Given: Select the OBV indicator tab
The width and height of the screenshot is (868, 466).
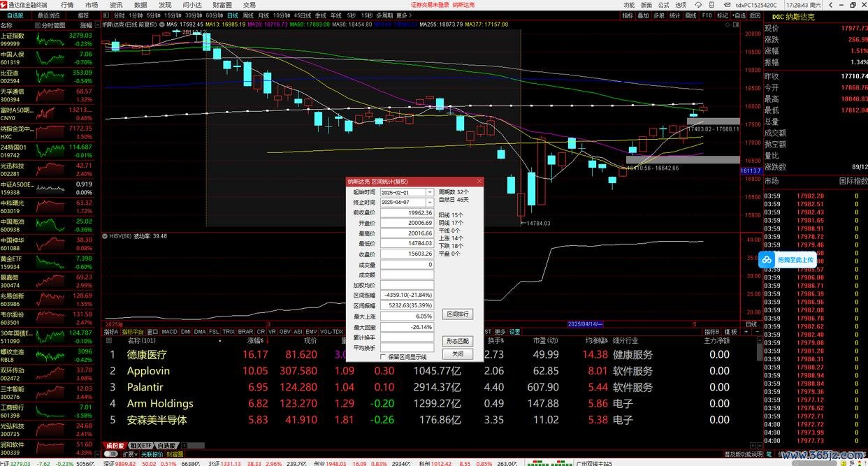Looking at the screenshot, I should click(x=284, y=332).
